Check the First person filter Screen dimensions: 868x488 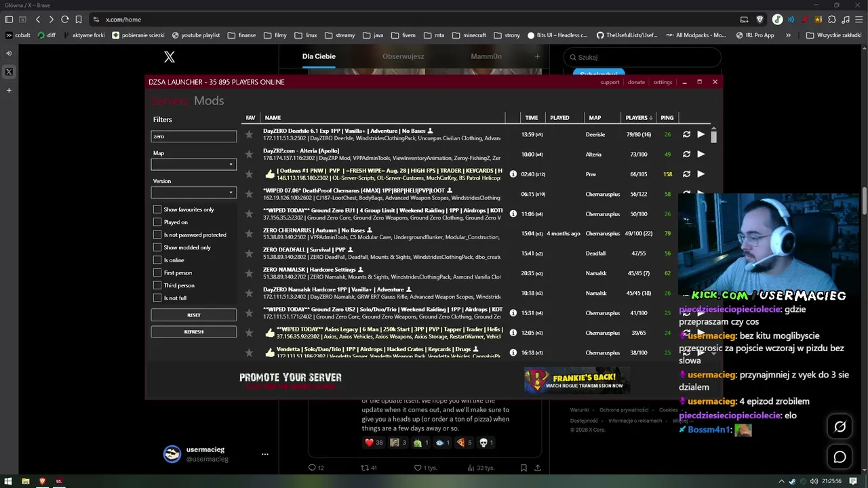click(157, 272)
